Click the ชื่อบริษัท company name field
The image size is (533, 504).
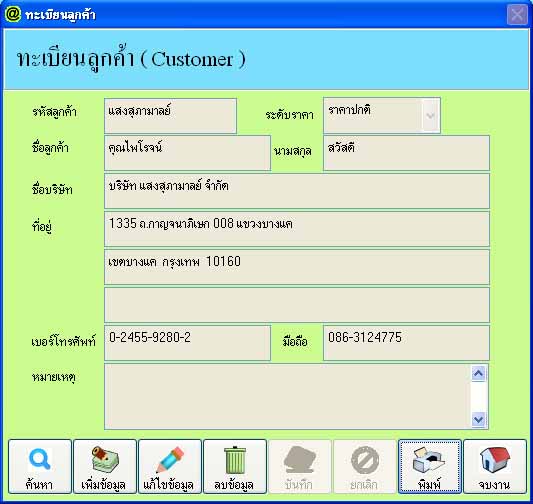297,191
